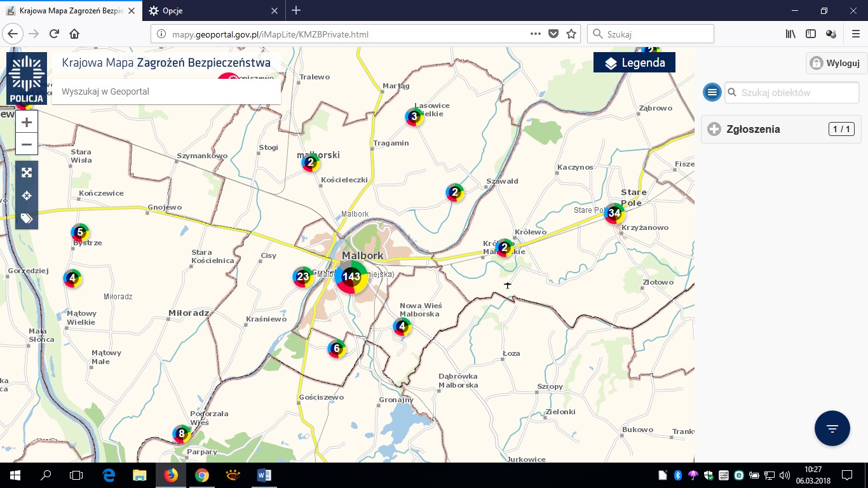Click the Wyloguj button

(x=835, y=63)
